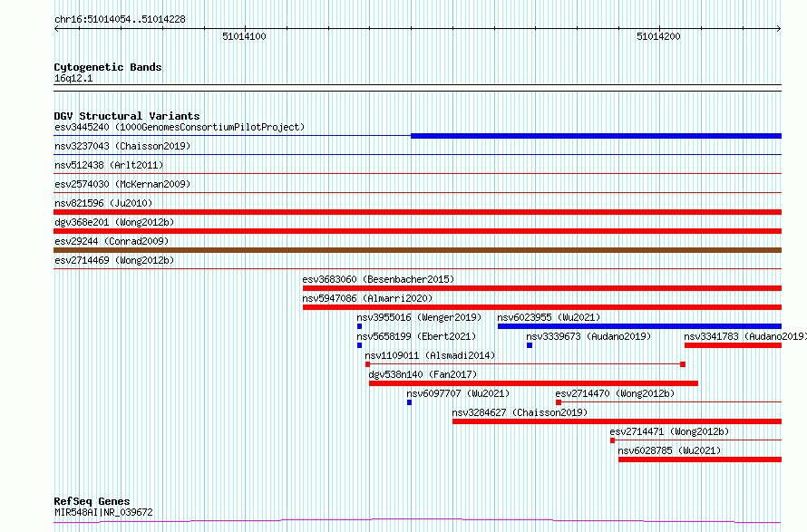Click the red esv3683060 feature bar
This screenshot has width=807, height=532.
click(x=542, y=288)
